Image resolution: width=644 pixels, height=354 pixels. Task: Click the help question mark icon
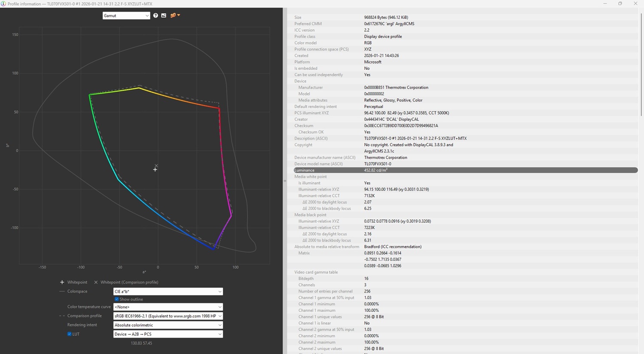(155, 15)
